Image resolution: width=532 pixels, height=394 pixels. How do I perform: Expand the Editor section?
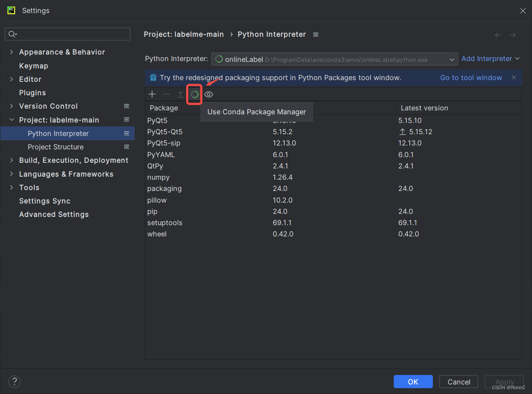coord(11,79)
